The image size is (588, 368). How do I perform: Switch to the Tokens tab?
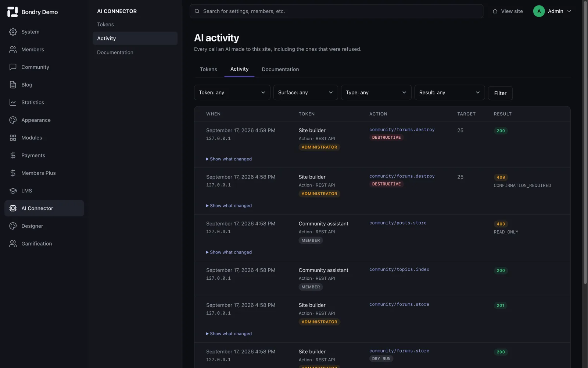point(208,69)
